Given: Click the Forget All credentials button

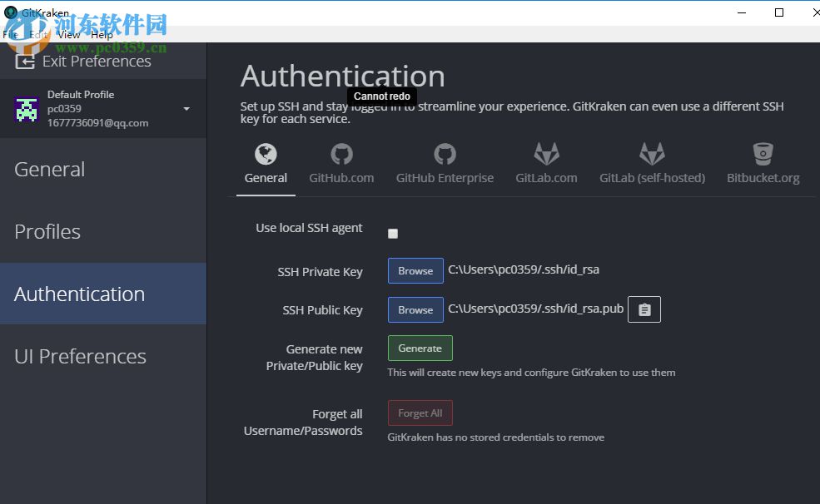Looking at the screenshot, I should click(420, 413).
